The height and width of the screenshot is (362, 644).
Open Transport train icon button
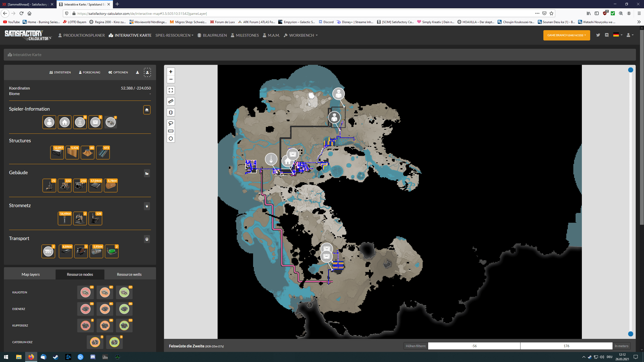pyautogui.click(x=147, y=239)
